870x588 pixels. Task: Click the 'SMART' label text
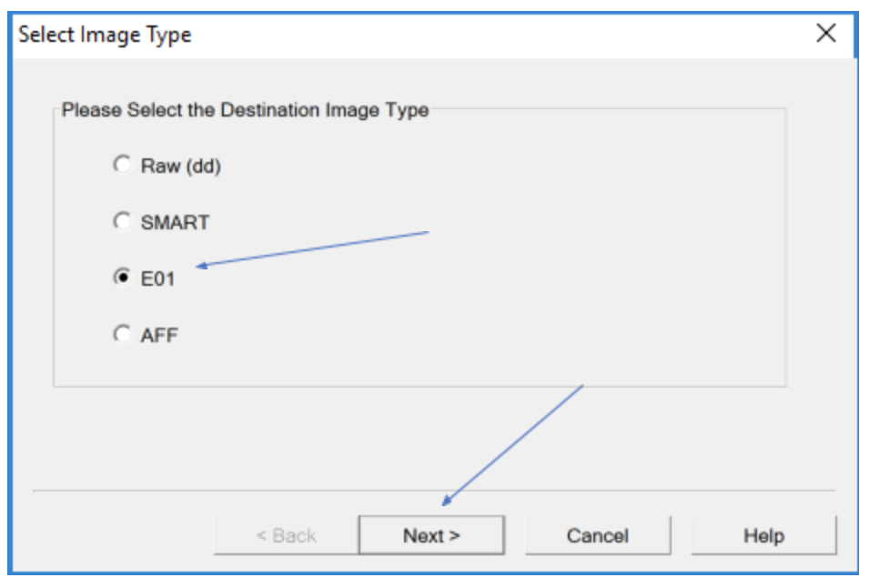175,223
